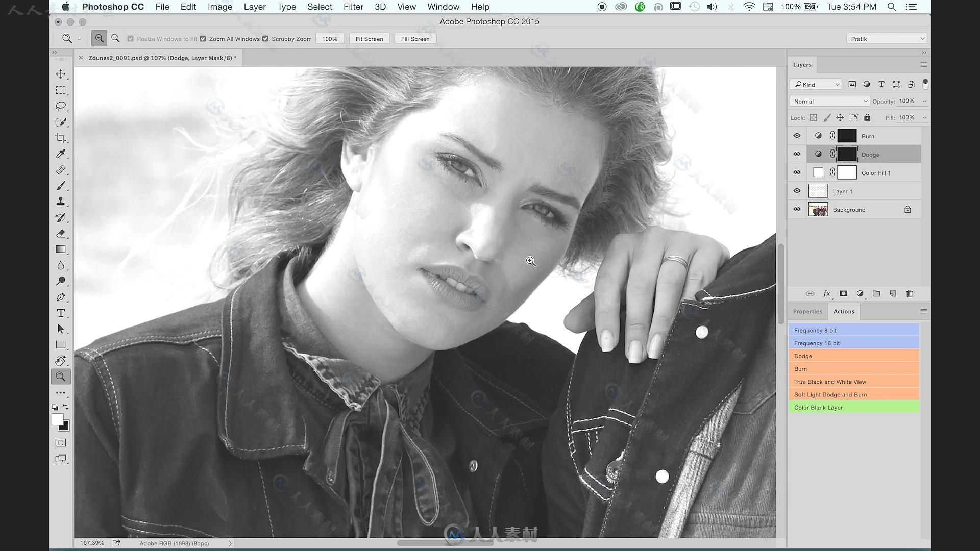Select the Gradient tool
This screenshot has width=980, height=551.
(61, 249)
